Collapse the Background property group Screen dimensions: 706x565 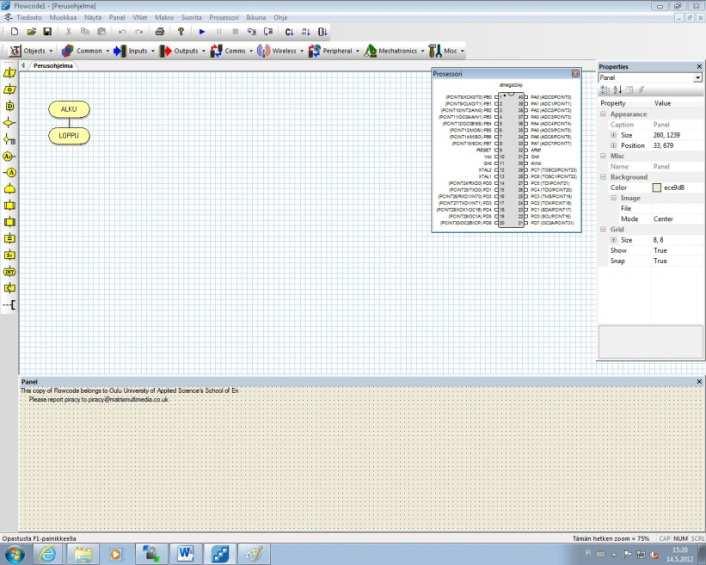pos(603,177)
